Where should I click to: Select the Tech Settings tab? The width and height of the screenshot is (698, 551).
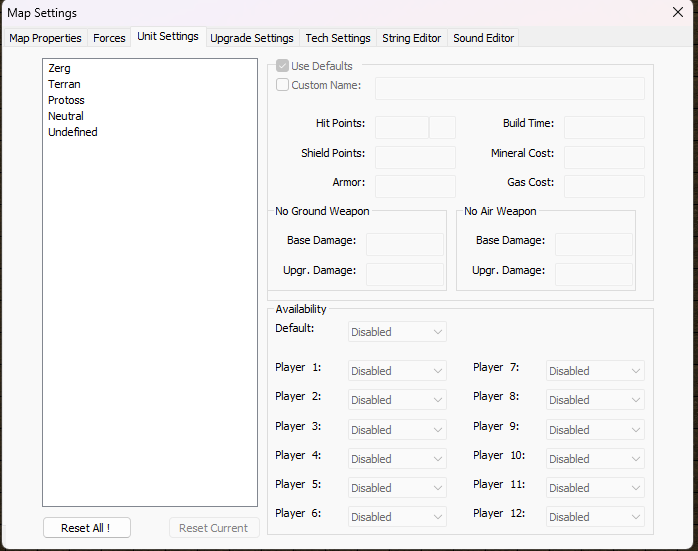(338, 38)
